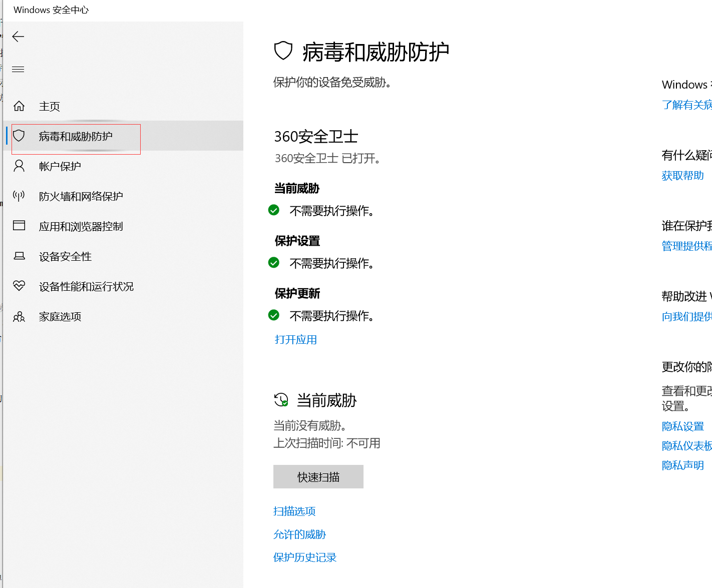Click the shield icon for 病毒和威胁防护
Image resolution: width=712 pixels, height=588 pixels.
click(19, 136)
